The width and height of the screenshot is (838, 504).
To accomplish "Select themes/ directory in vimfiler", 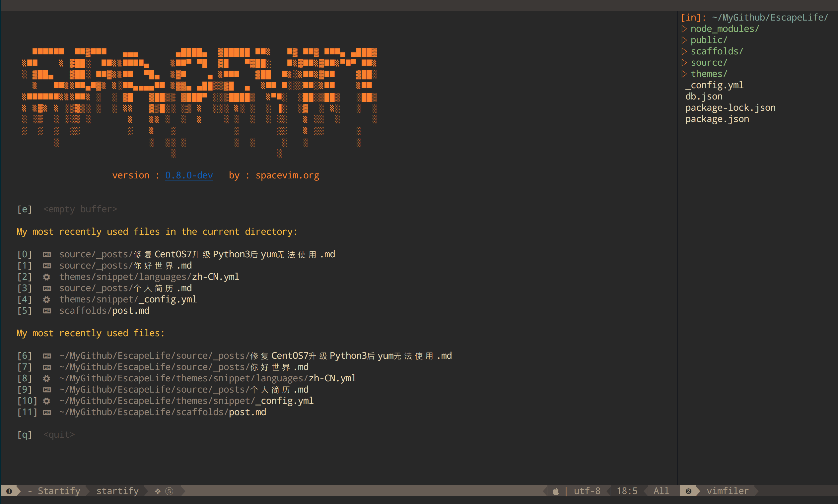I will tap(709, 74).
